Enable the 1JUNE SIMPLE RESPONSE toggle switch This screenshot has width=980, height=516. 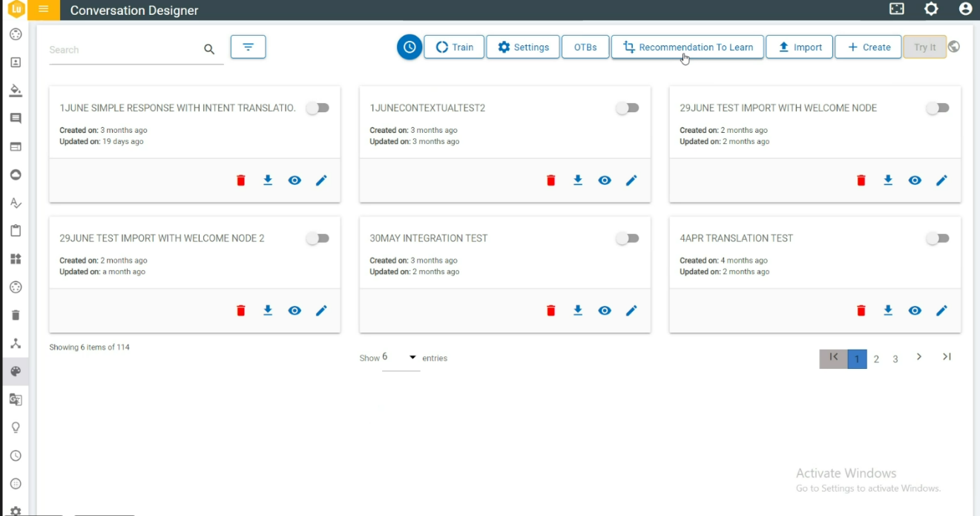(318, 108)
